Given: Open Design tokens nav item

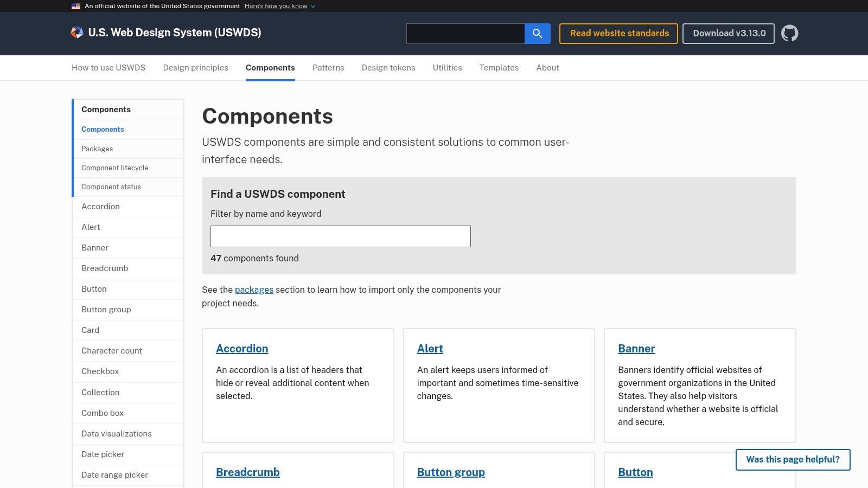Looking at the screenshot, I should tap(388, 68).
